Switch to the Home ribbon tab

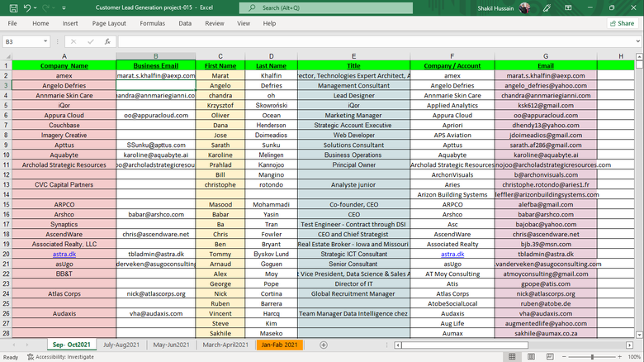(x=40, y=23)
